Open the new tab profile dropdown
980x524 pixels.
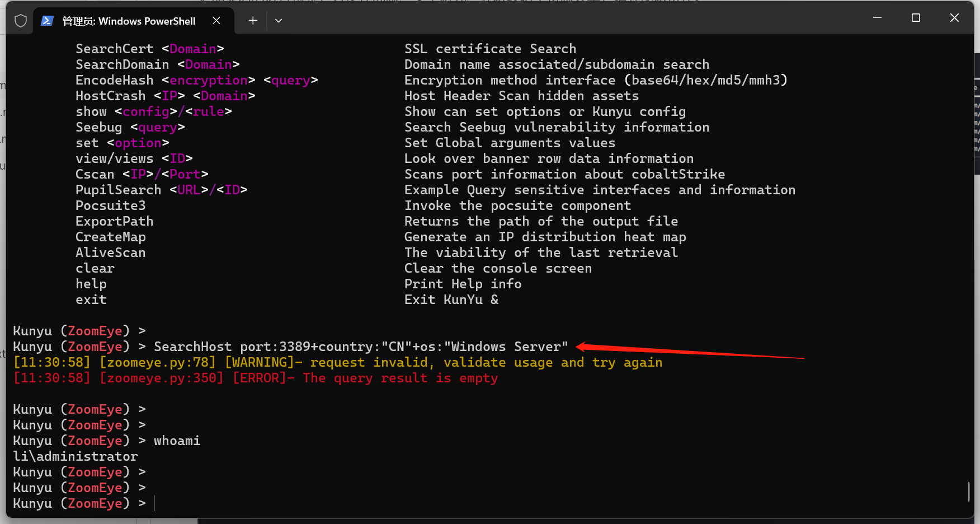tap(279, 21)
